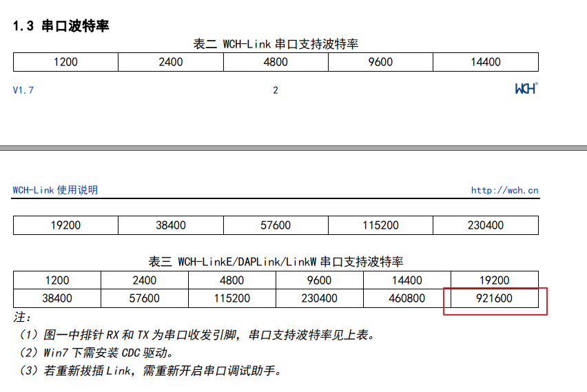Click the 230400 cell below the page header
The width and height of the screenshot is (587, 392).
[485, 225]
